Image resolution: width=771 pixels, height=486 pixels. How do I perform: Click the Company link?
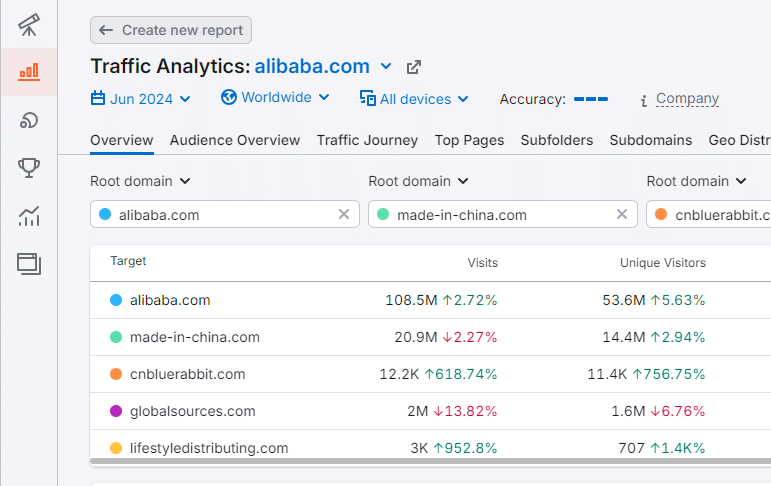[x=687, y=98]
